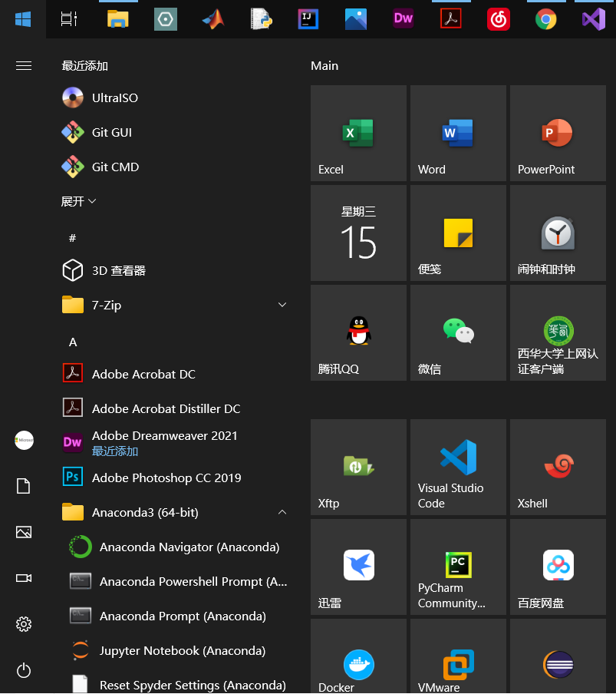Click the 最近添加 section heading
The height and width of the screenshot is (694, 616).
tap(85, 66)
